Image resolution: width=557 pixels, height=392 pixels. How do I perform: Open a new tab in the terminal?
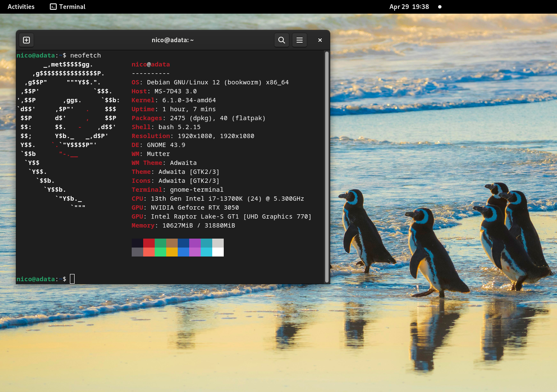(x=26, y=40)
